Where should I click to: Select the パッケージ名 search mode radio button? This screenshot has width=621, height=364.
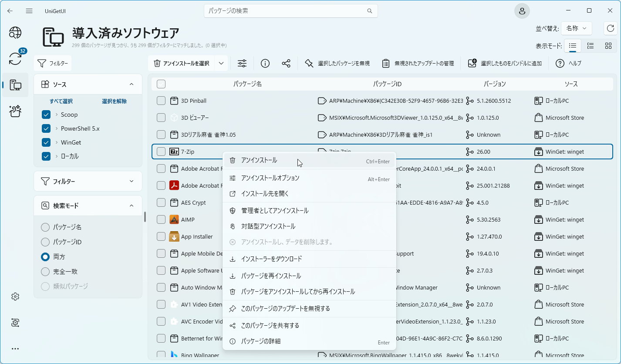point(45,227)
